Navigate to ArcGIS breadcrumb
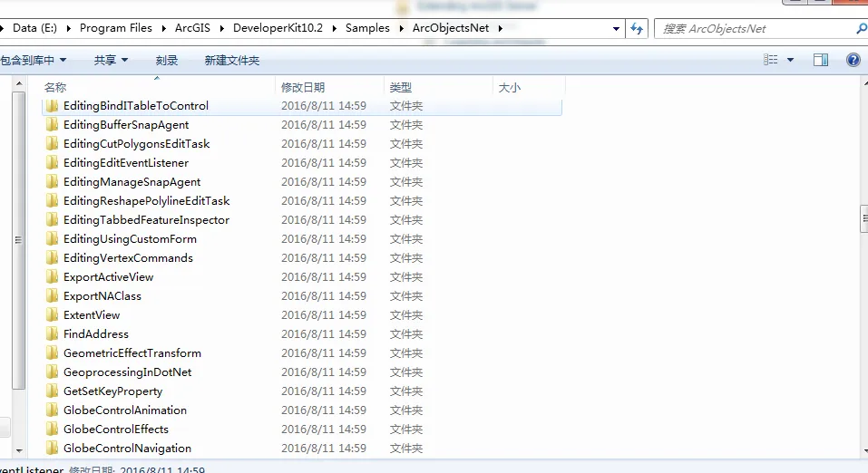 click(x=192, y=28)
